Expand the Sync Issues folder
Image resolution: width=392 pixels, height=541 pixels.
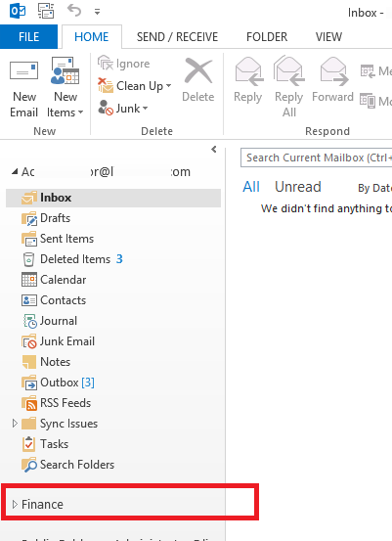click(x=15, y=423)
